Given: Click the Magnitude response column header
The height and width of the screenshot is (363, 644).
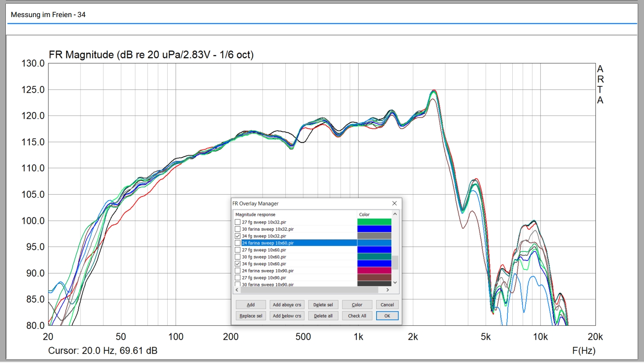Looking at the screenshot, I should coord(295,215).
